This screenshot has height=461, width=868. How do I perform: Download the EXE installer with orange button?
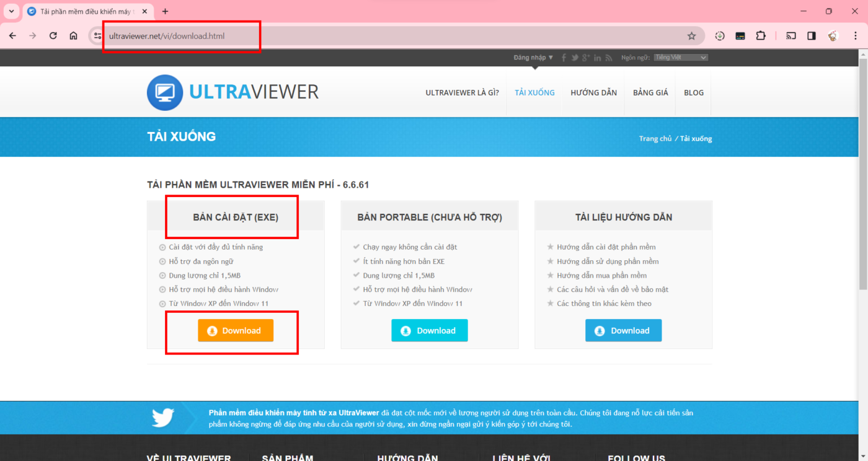(236, 330)
